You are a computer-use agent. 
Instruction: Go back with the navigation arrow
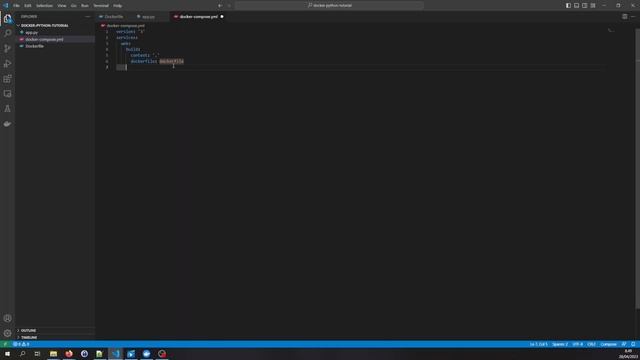(220, 6)
